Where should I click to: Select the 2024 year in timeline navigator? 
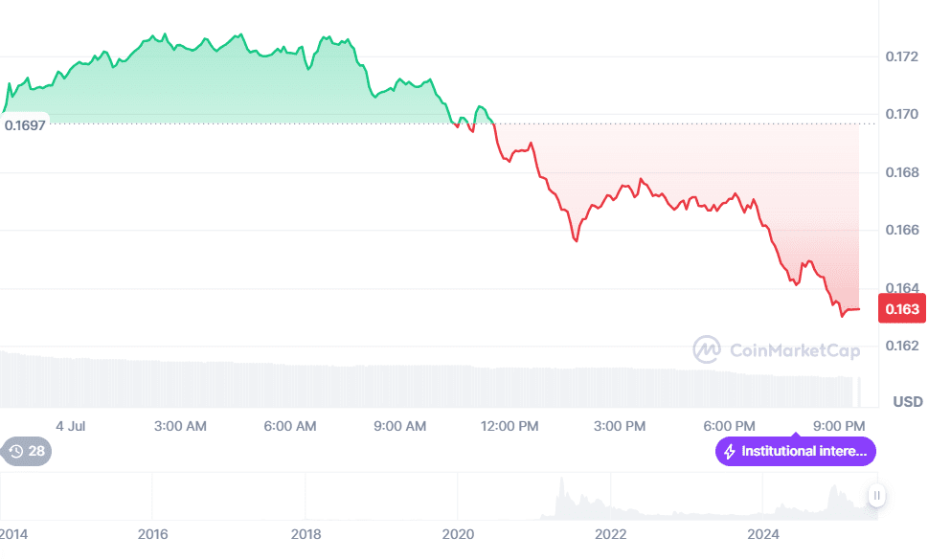coord(763,533)
